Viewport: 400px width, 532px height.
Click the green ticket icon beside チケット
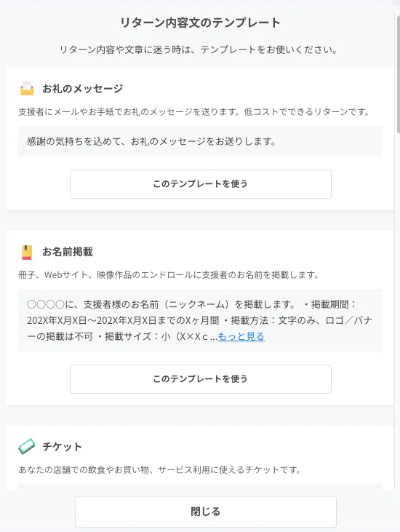point(27,447)
